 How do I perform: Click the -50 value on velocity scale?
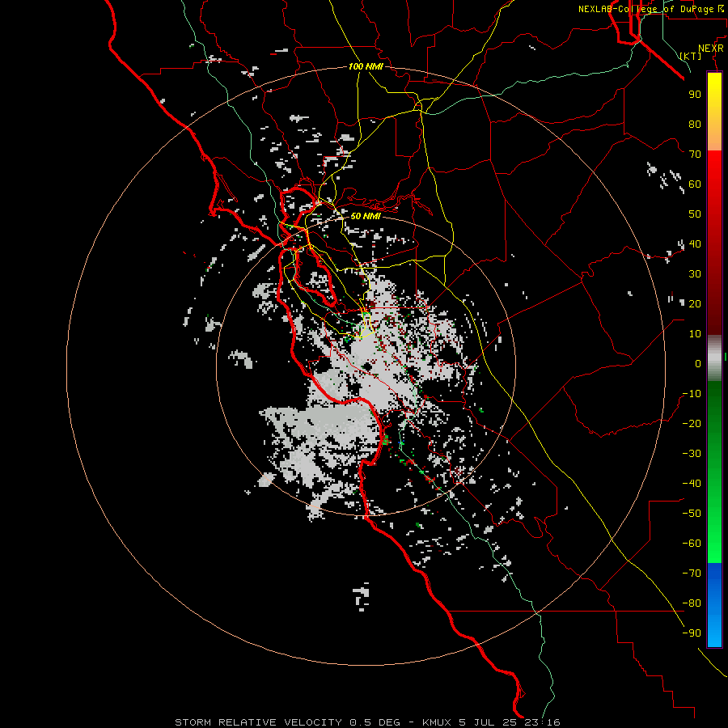(x=692, y=514)
